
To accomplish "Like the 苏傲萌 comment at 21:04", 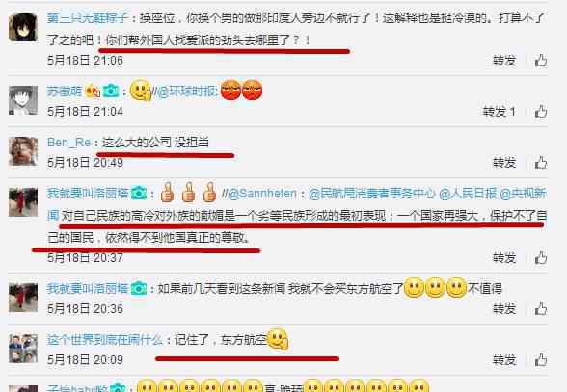I will pyautogui.click(x=541, y=112).
